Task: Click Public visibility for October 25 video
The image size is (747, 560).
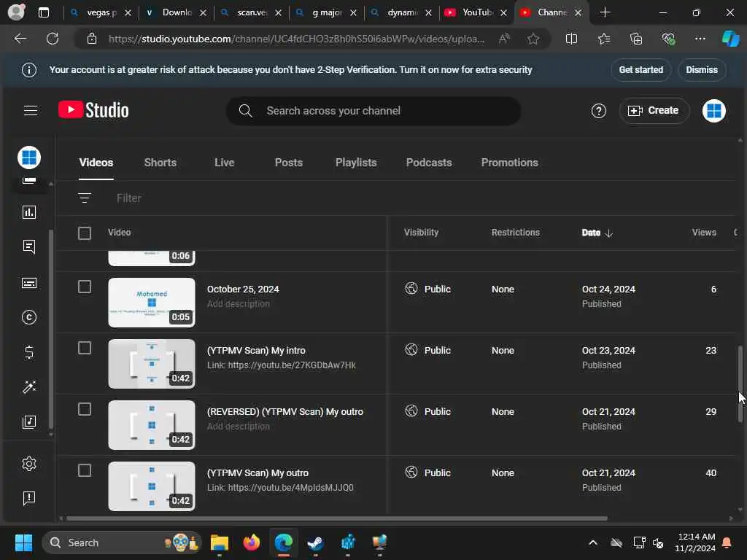Action: click(x=427, y=289)
